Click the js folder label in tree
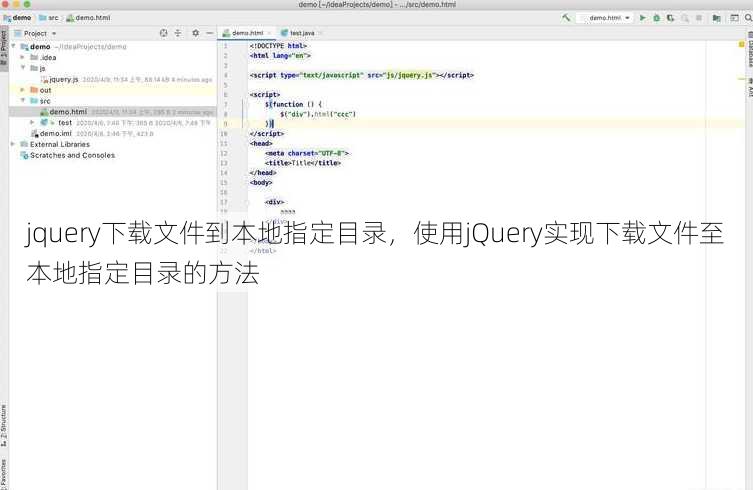753x490 pixels. point(42,68)
